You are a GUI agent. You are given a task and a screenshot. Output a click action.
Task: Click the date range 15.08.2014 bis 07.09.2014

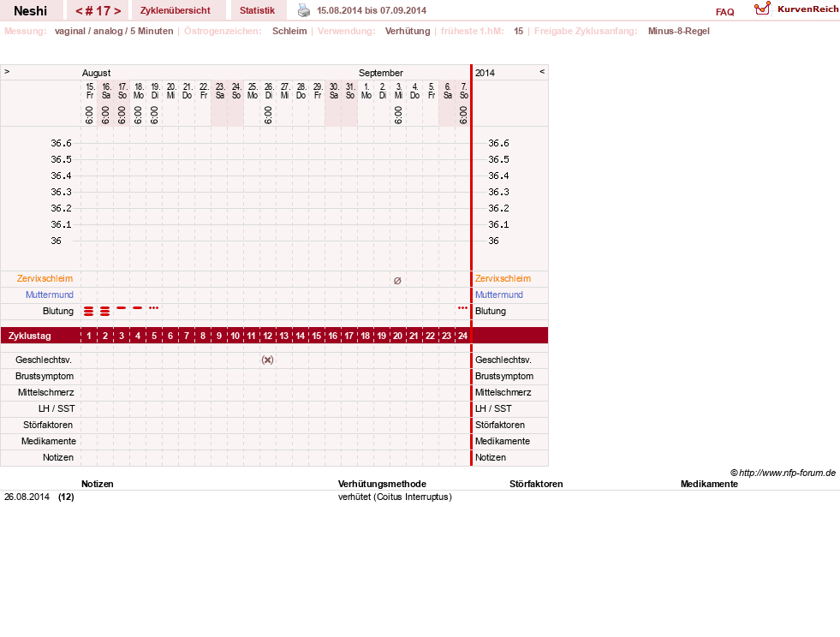pos(372,10)
